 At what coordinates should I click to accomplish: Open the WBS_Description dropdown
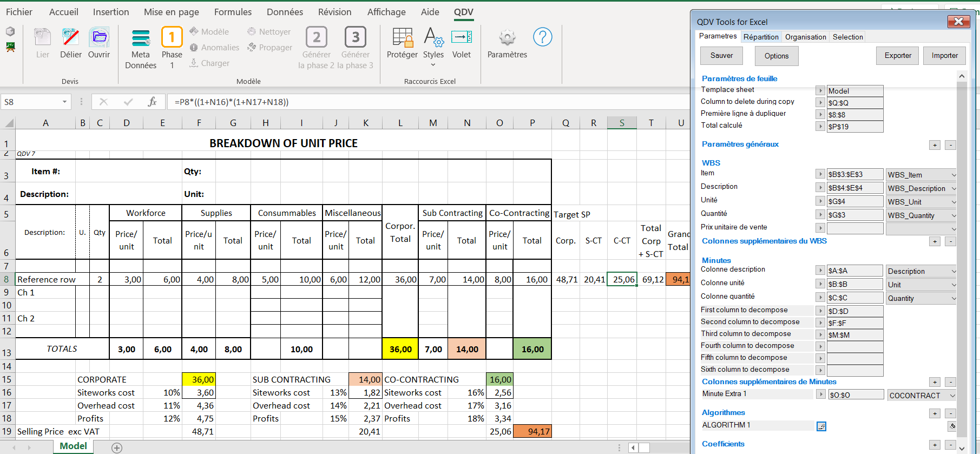pos(953,188)
